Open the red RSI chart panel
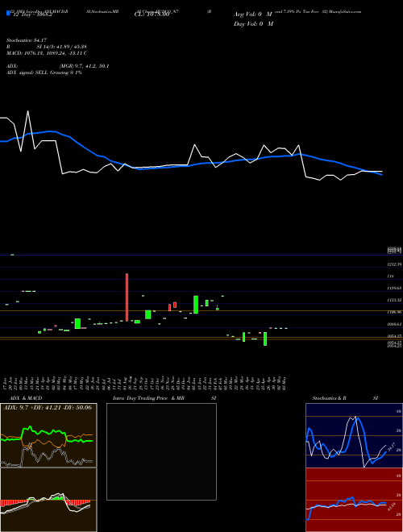The height and width of the screenshot is (532, 403). [354, 500]
